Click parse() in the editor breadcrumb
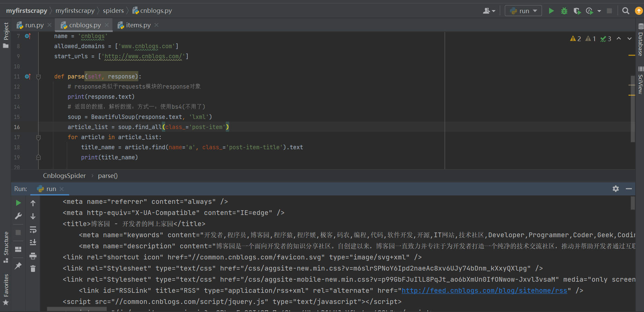 click(108, 176)
